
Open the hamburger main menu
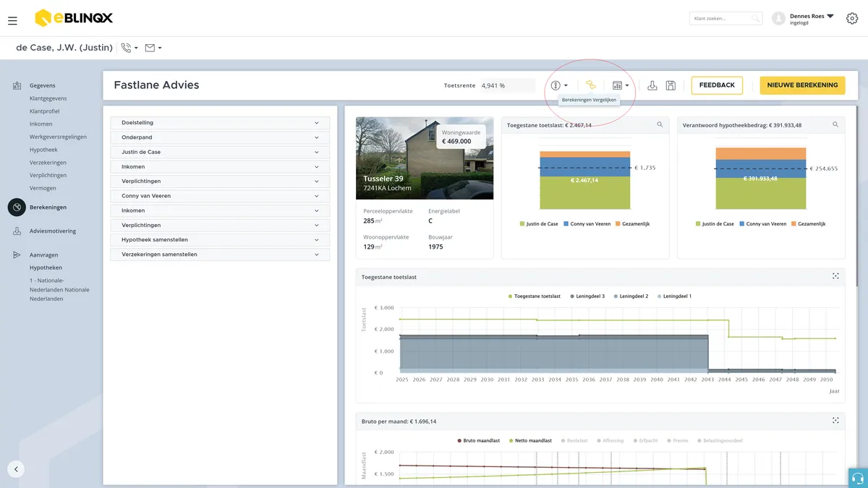(x=12, y=21)
